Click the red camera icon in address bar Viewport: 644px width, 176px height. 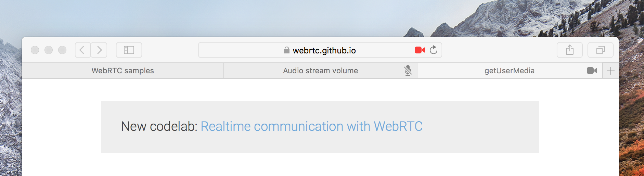pos(420,50)
